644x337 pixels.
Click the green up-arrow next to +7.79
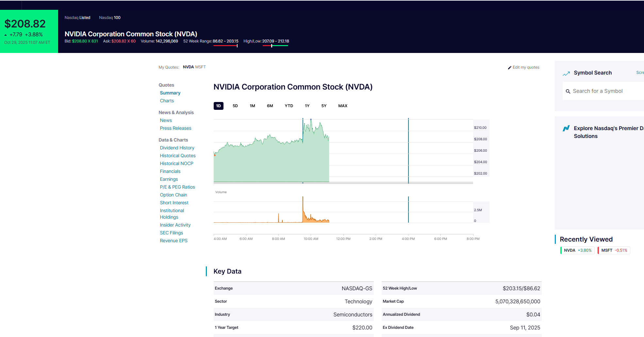pos(6,35)
